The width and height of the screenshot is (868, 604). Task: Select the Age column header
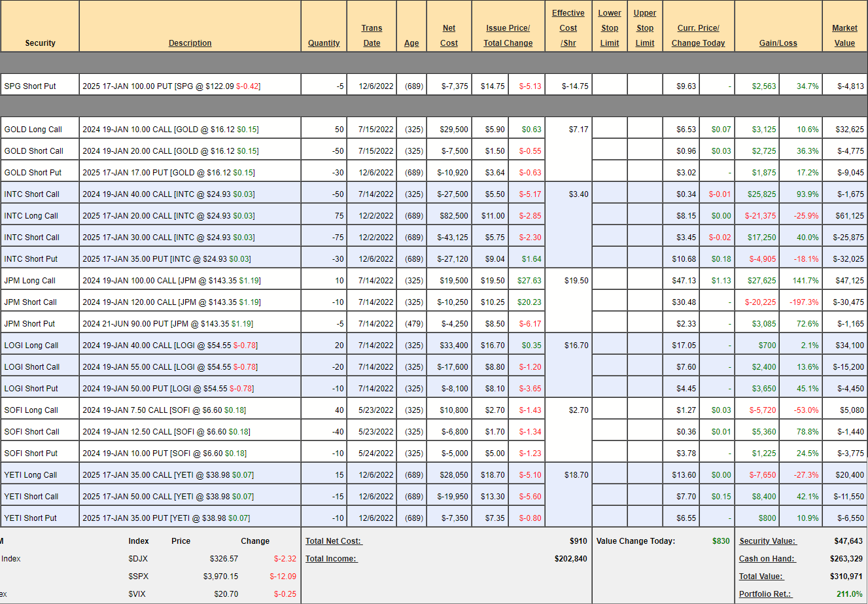tap(411, 43)
